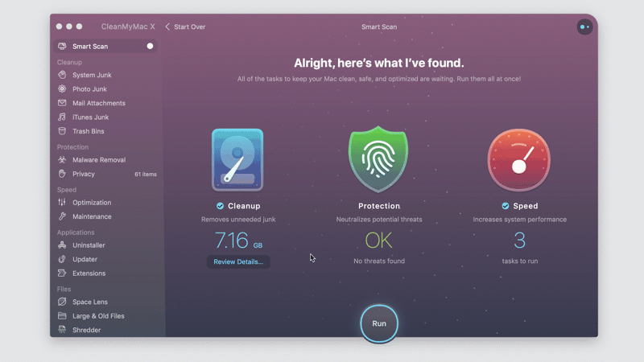Screen dimensions: 644x362
Task: Click the Malware Removal biohazard icon
Action: point(62,159)
